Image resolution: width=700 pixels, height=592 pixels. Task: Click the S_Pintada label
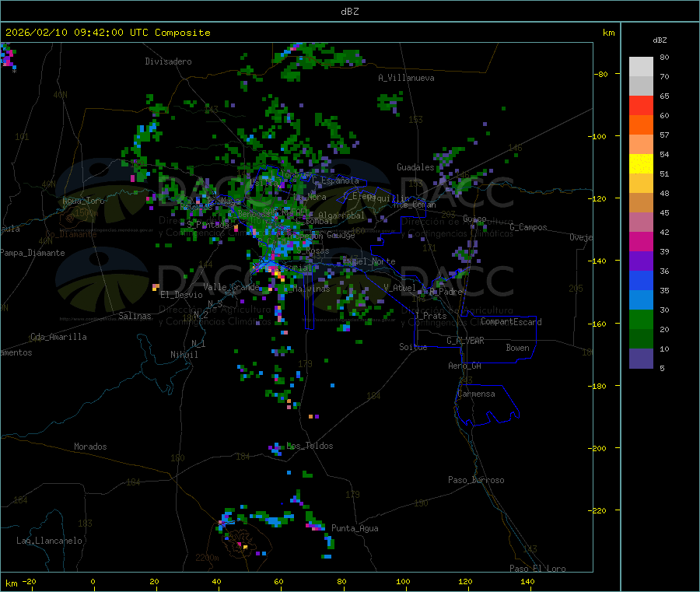pos(208,225)
